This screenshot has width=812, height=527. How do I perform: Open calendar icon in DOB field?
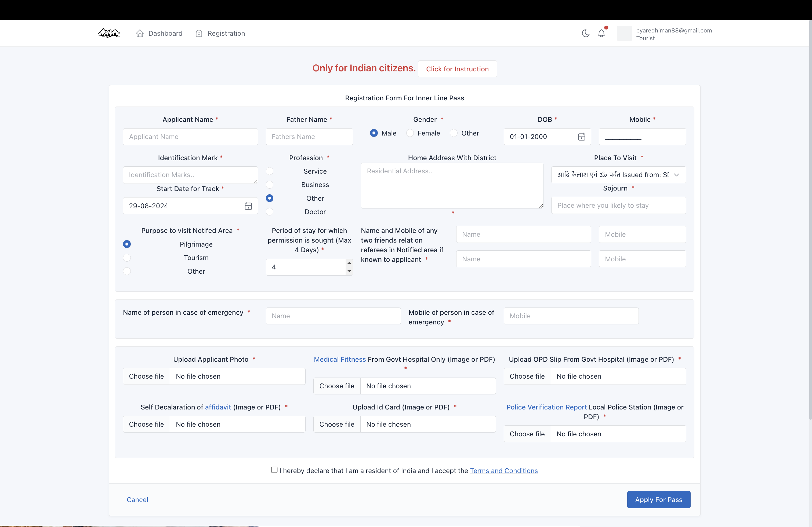pyautogui.click(x=581, y=137)
